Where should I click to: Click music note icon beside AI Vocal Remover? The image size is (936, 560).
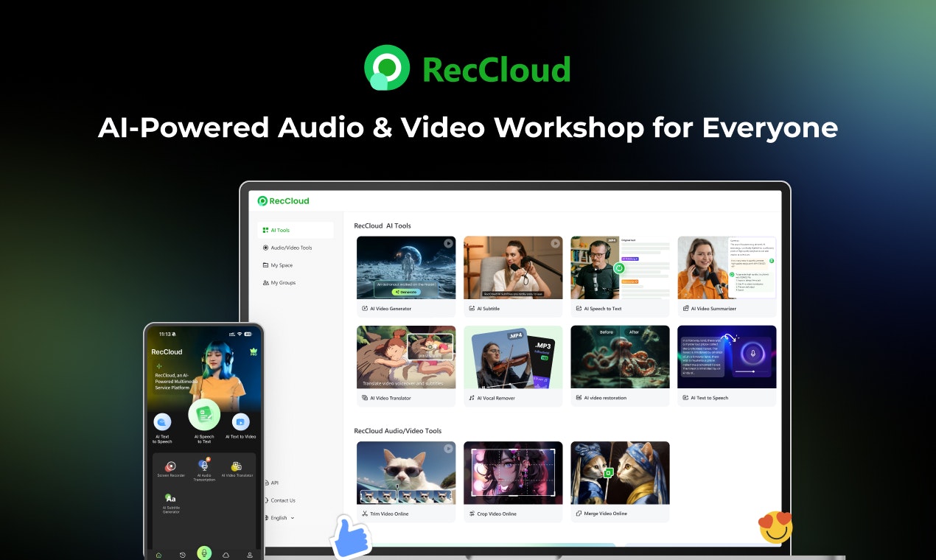(472, 398)
